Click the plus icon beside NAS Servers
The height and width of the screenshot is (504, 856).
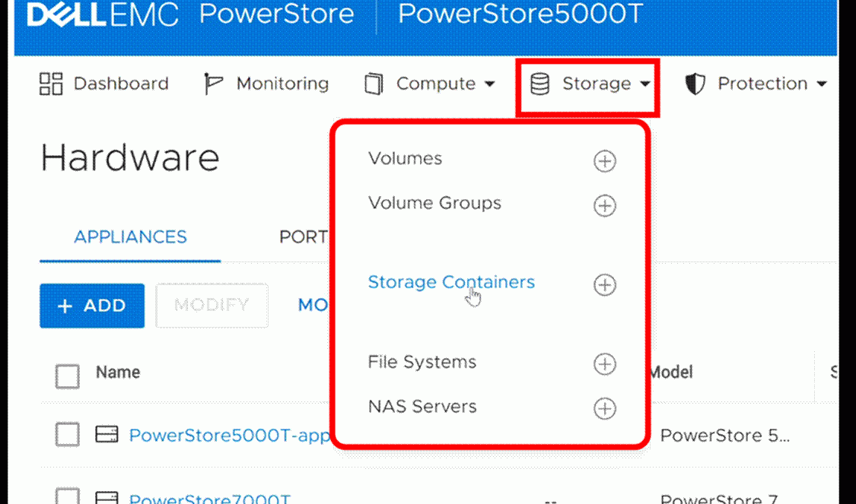click(x=604, y=408)
